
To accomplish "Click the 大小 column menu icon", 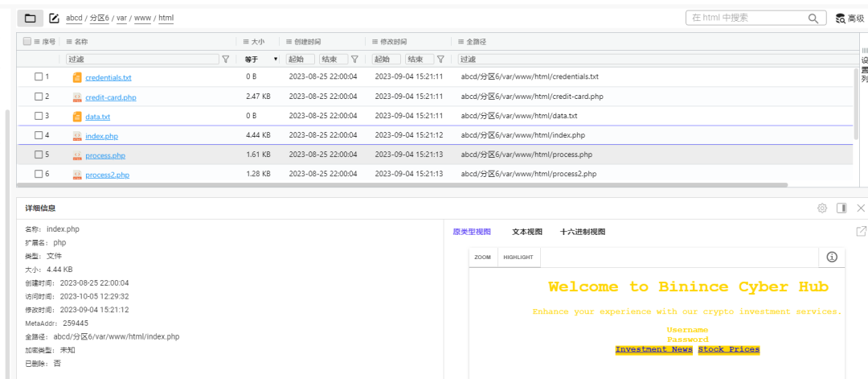I will (x=247, y=42).
